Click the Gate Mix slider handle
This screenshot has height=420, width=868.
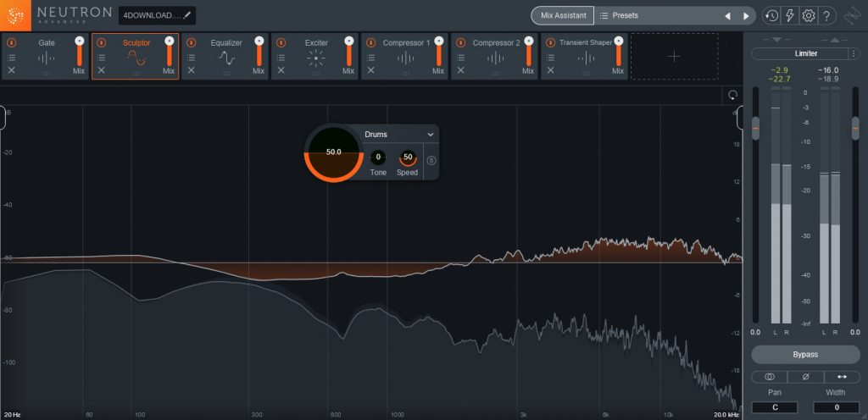80,41
